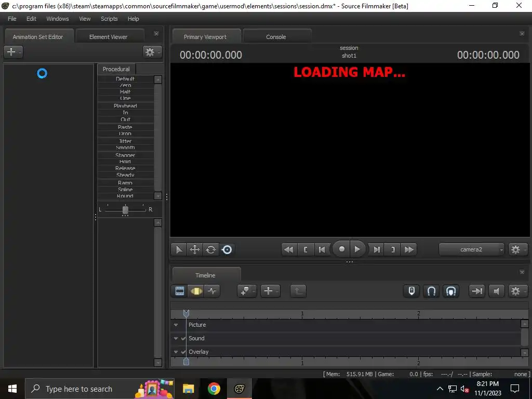Mute audio with the speaker button
The height and width of the screenshot is (399, 532).
(x=496, y=291)
